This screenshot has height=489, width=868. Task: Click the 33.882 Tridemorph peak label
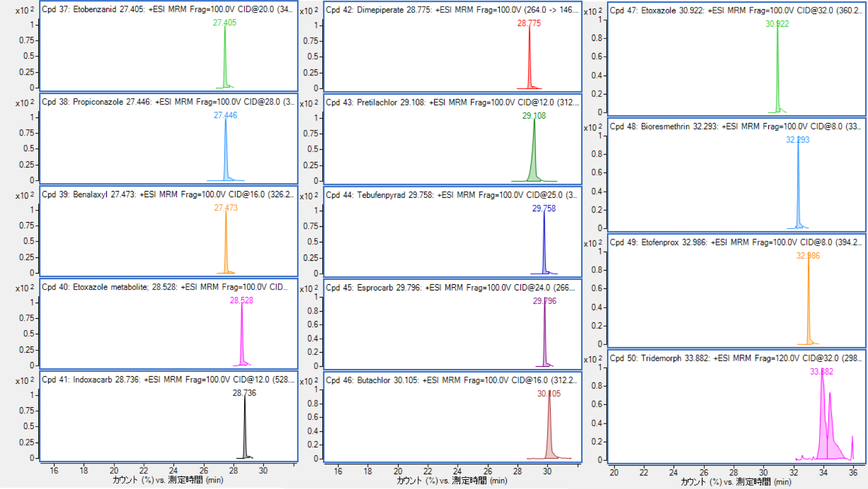(x=822, y=372)
